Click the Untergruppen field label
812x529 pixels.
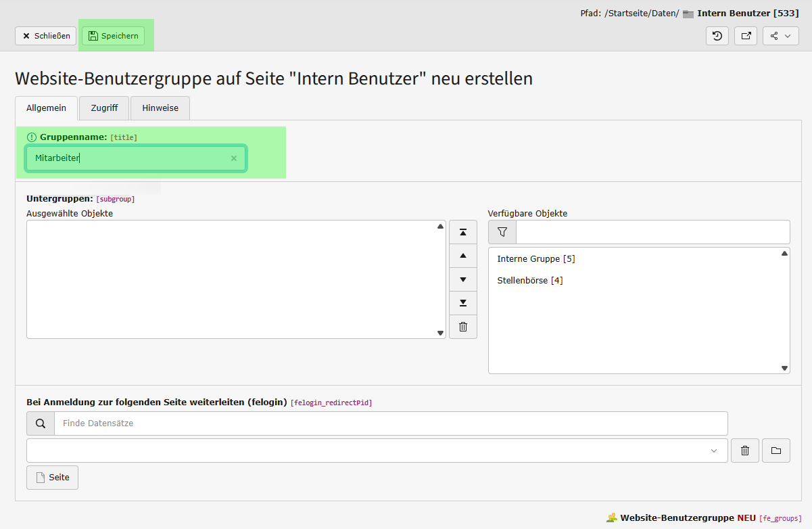coord(59,199)
